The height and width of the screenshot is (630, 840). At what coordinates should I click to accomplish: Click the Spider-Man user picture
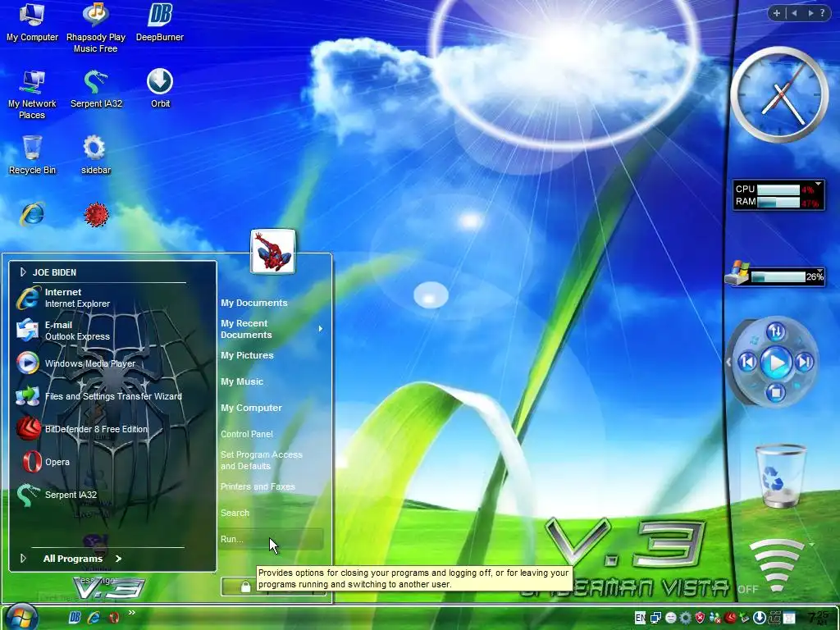[x=273, y=251]
